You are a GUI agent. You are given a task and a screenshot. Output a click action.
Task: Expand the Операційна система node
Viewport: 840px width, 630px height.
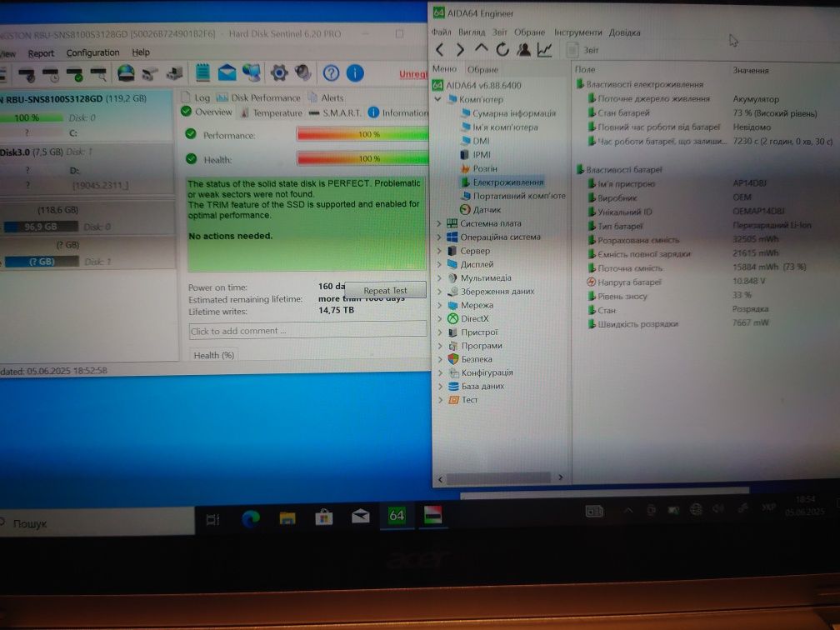coord(438,237)
